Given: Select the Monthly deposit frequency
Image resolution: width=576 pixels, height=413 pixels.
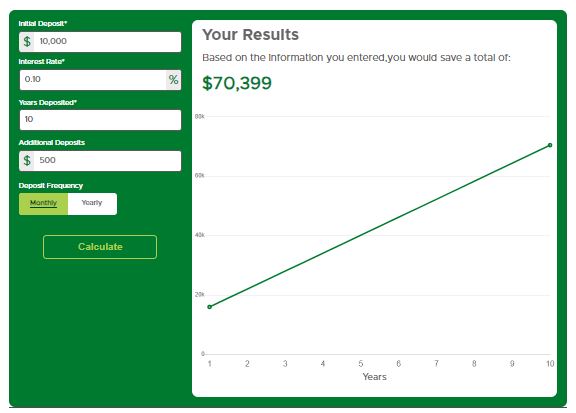Looking at the screenshot, I should pyautogui.click(x=43, y=204).
